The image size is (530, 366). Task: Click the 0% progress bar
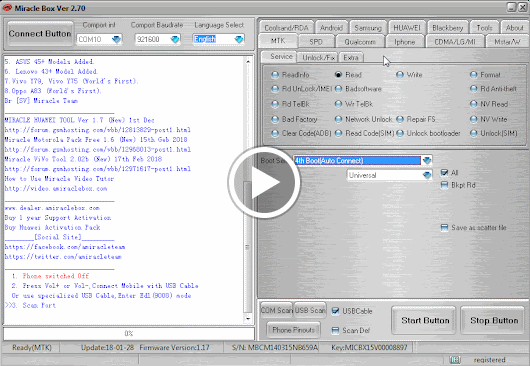click(x=129, y=334)
